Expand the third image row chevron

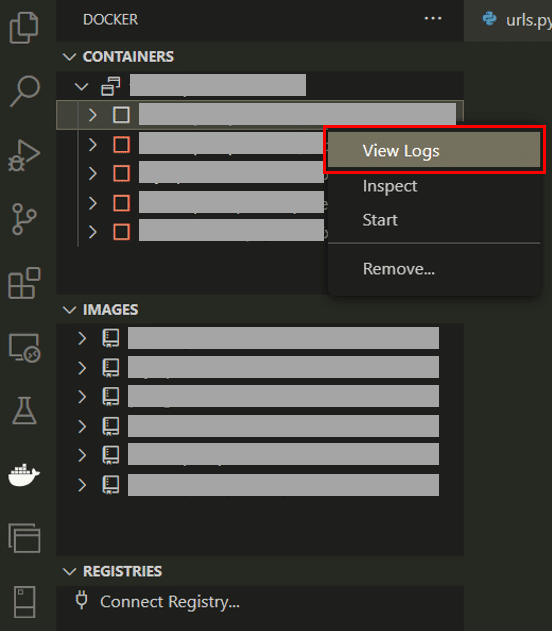(x=82, y=397)
